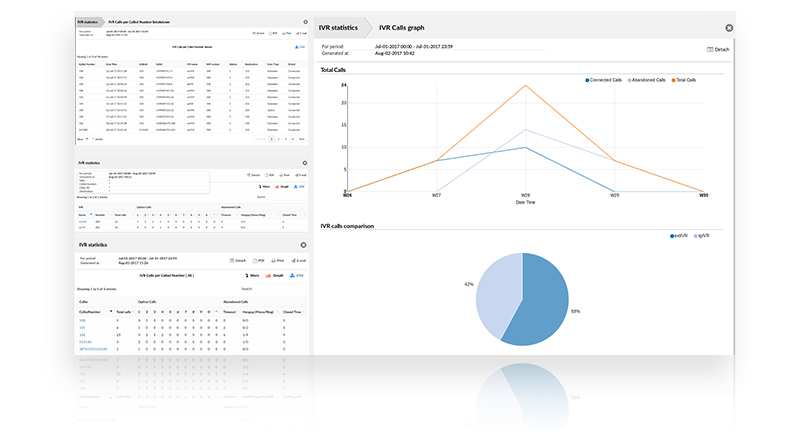
Task: Detach the bottom IVR statistics panel
Action: pos(238,261)
